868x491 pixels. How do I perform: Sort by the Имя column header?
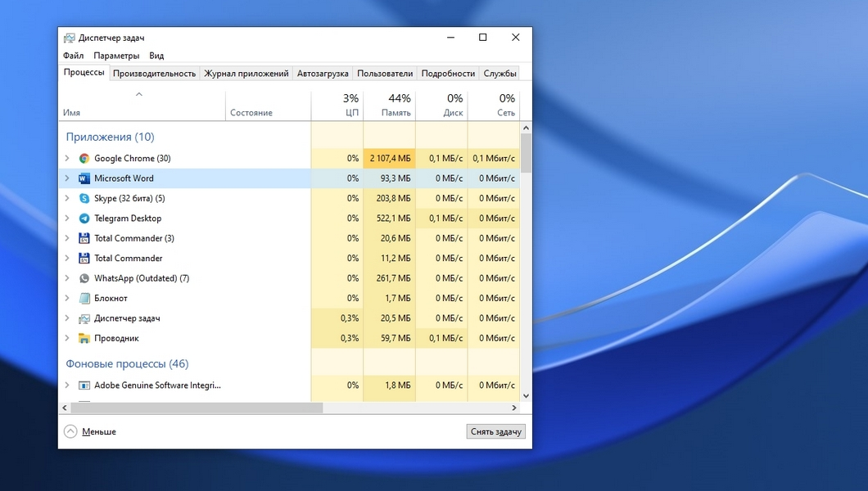[142, 105]
